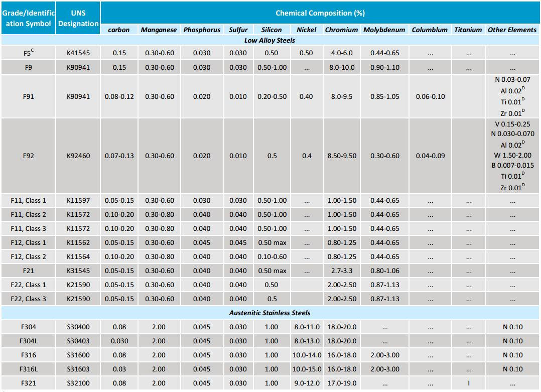
Task: Click the F321 grade cell
Action: coord(28,383)
